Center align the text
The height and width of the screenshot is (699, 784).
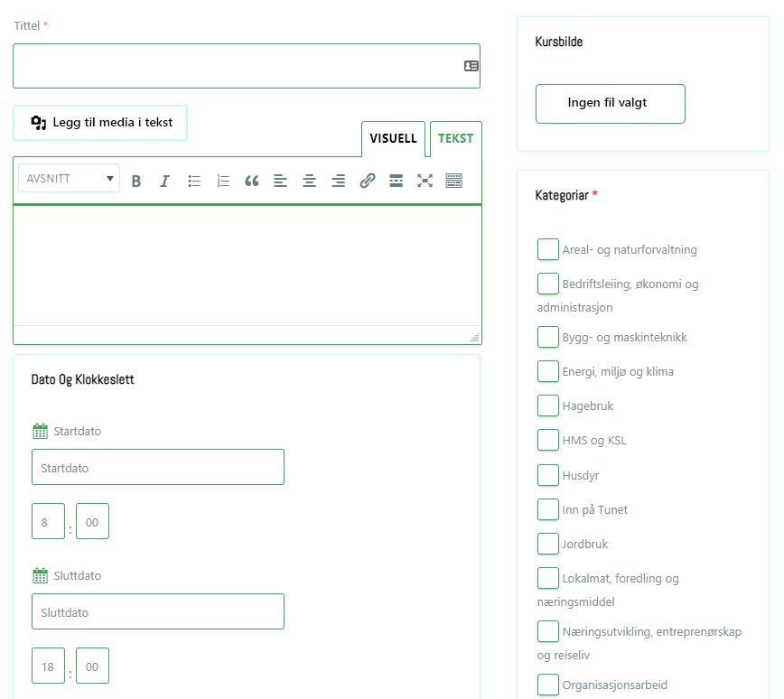(309, 181)
